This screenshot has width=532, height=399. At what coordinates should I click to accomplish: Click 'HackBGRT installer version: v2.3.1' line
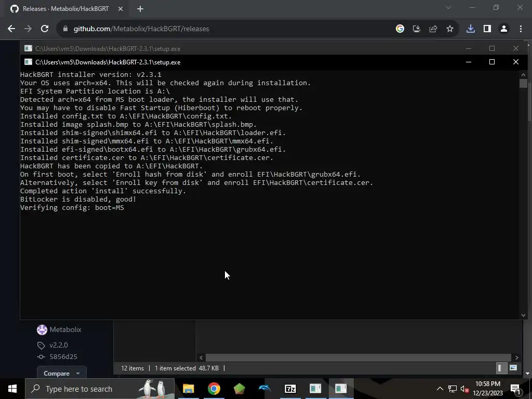click(x=90, y=75)
